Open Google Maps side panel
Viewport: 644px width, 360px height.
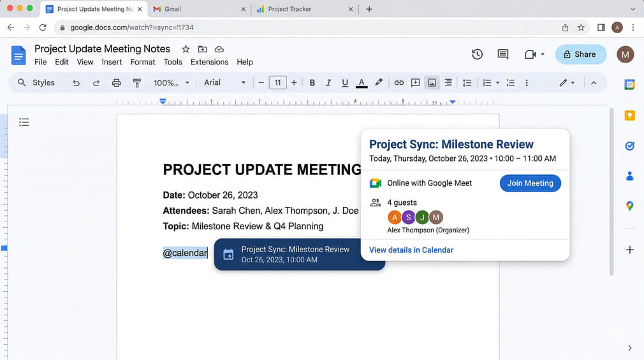coord(629,206)
